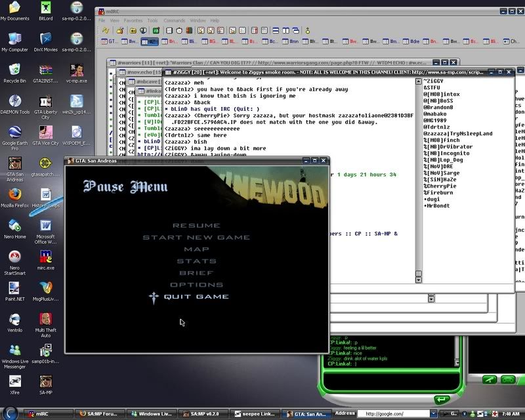Open the BitLord desktop icon
The image size is (525, 420).
tap(45, 9)
